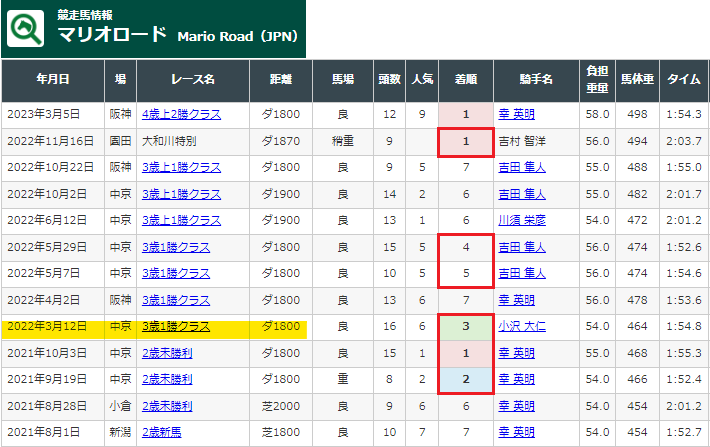Open the 4歳上2勝クラス race link
This screenshot has width=710, height=447.
[181, 114]
